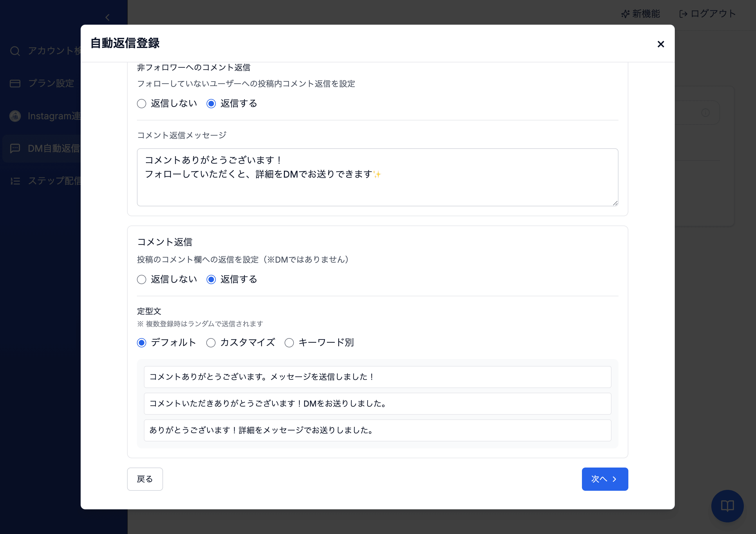The image size is (756, 534).
Task: Click the textarea resize handle corner
Action: click(x=615, y=203)
